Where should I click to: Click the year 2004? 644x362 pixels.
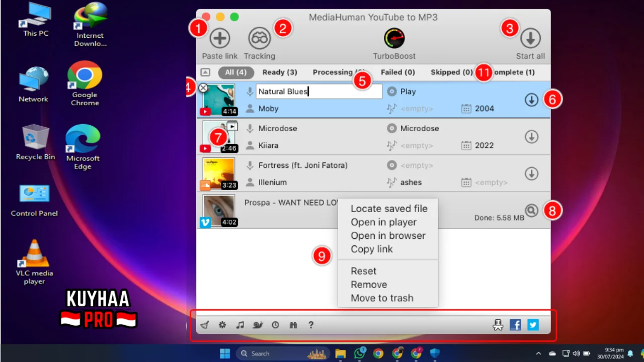pyautogui.click(x=485, y=109)
